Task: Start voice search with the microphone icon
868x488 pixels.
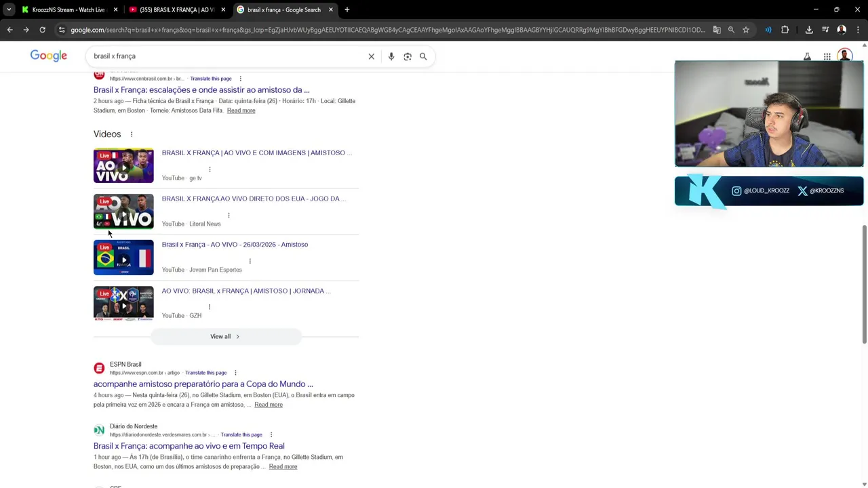Action: coord(391,56)
